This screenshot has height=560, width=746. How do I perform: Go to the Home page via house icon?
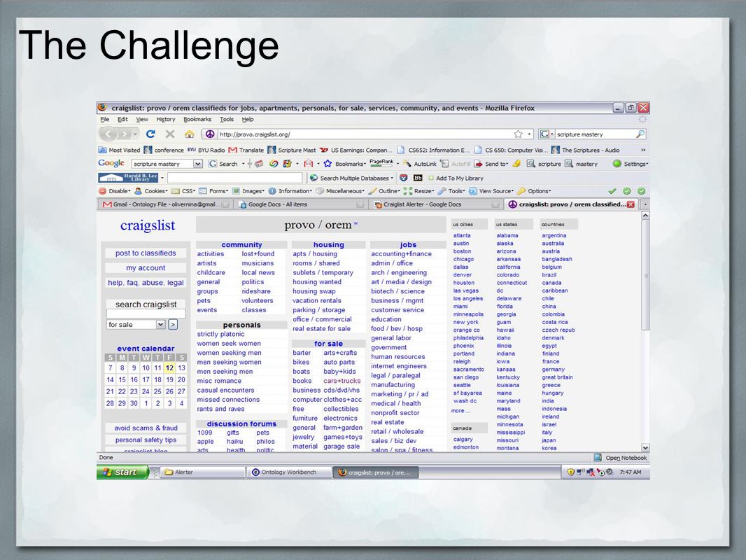click(190, 134)
